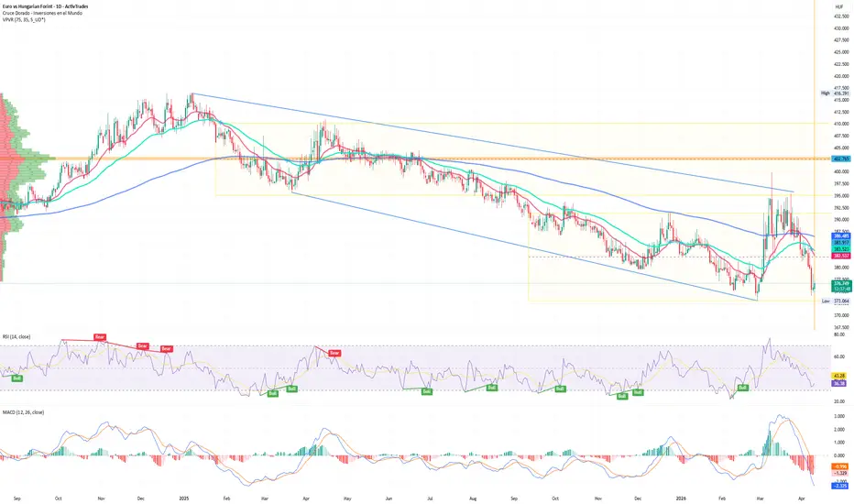Click the 20.00 RSI scale value
Viewport: 854px width, 504px height.
point(839,401)
